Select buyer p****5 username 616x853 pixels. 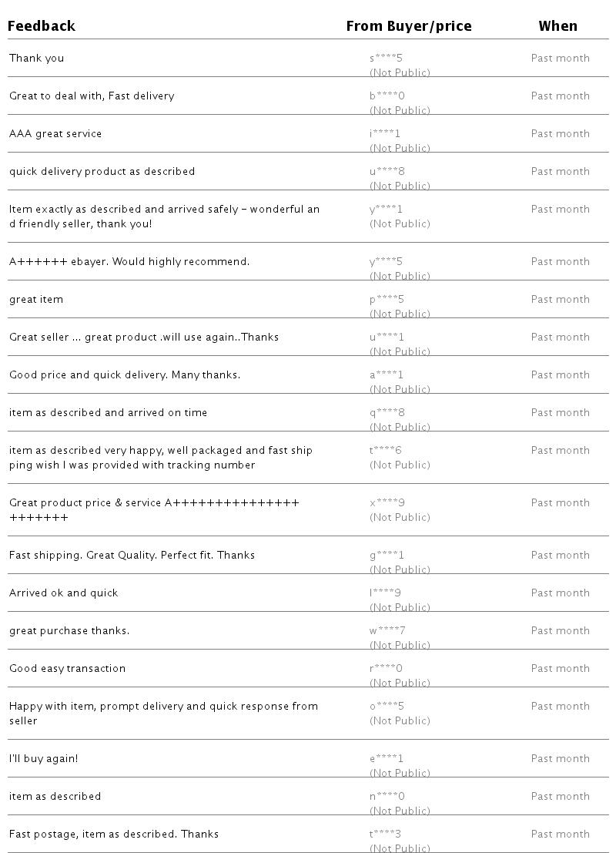click(x=387, y=299)
